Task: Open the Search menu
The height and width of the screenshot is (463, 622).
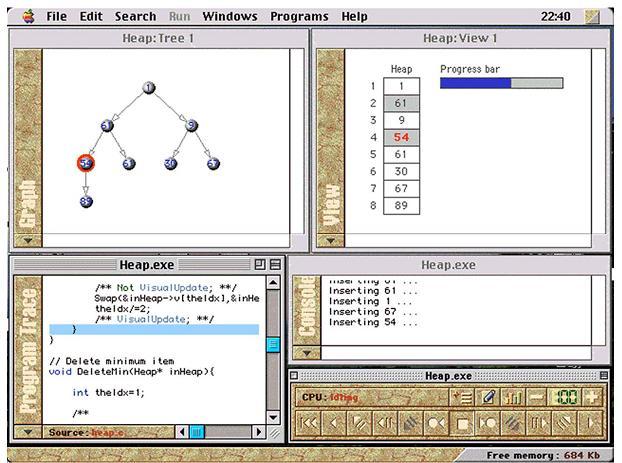Action: [x=135, y=16]
